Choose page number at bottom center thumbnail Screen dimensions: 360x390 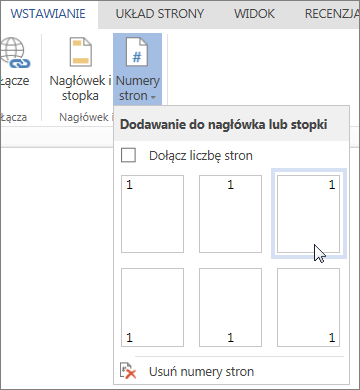coord(230,307)
